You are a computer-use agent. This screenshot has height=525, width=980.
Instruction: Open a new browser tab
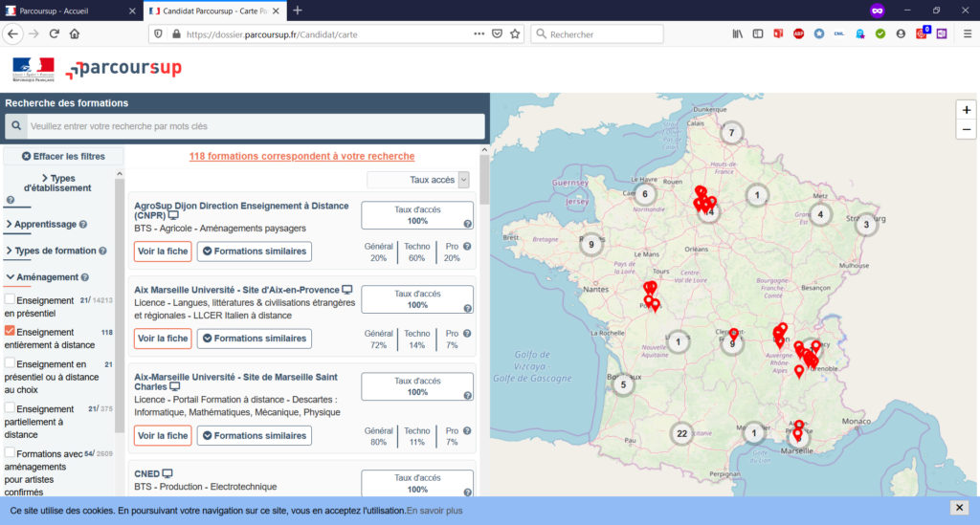(x=298, y=11)
